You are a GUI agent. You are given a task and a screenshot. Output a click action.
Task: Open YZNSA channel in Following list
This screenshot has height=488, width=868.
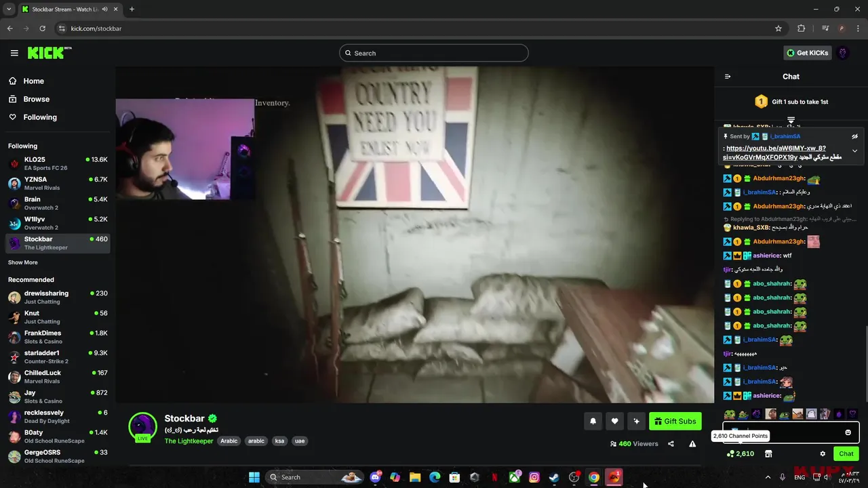click(x=58, y=183)
